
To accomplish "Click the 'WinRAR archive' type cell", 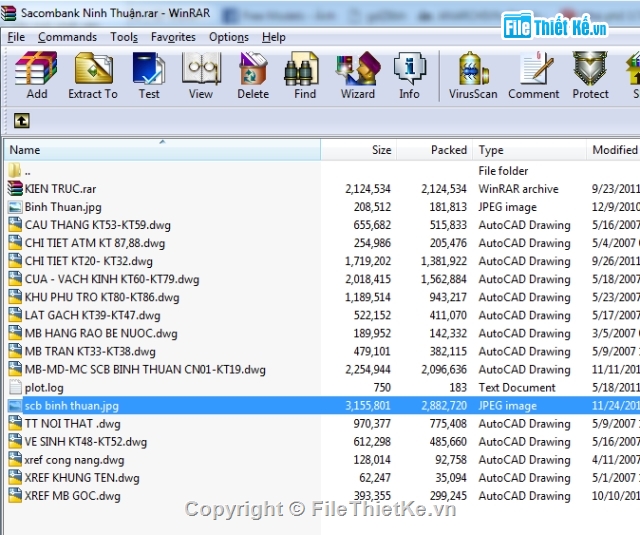I will 518,189.
